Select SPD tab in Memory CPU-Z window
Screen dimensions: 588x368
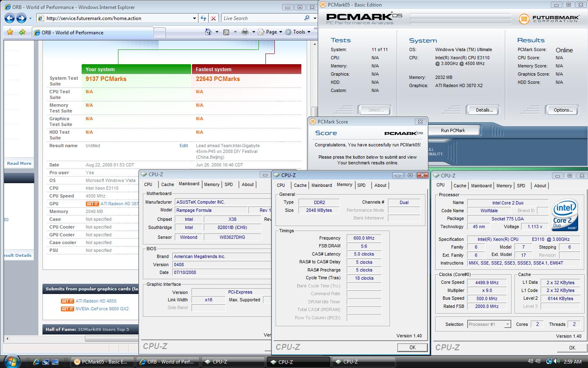[361, 185]
